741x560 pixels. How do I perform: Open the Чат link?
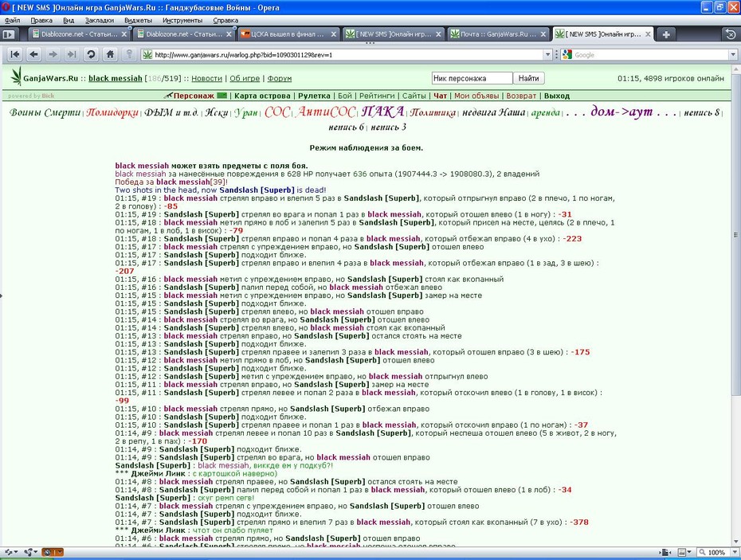point(440,96)
